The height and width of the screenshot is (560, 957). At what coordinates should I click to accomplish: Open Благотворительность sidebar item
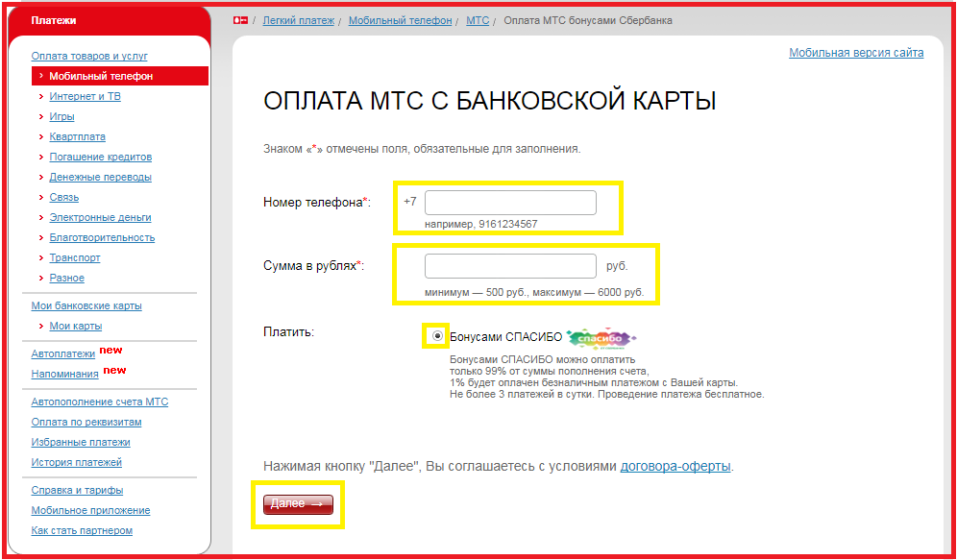tap(102, 237)
